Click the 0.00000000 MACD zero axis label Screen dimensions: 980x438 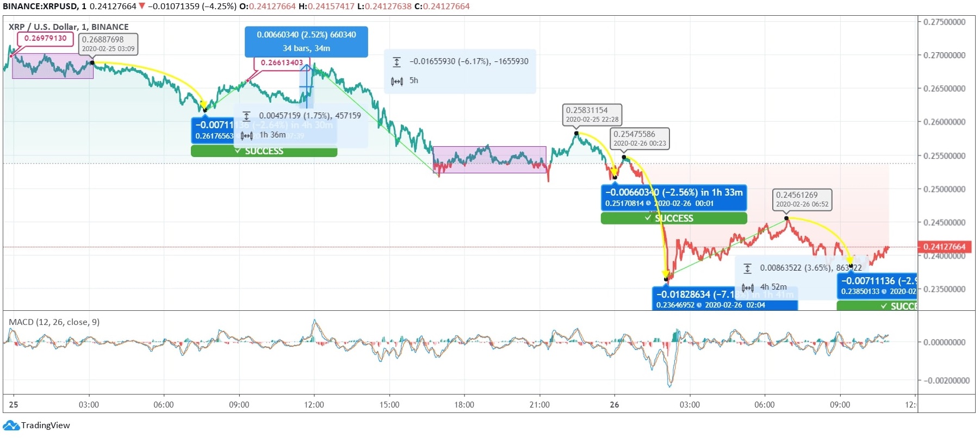click(x=944, y=342)
